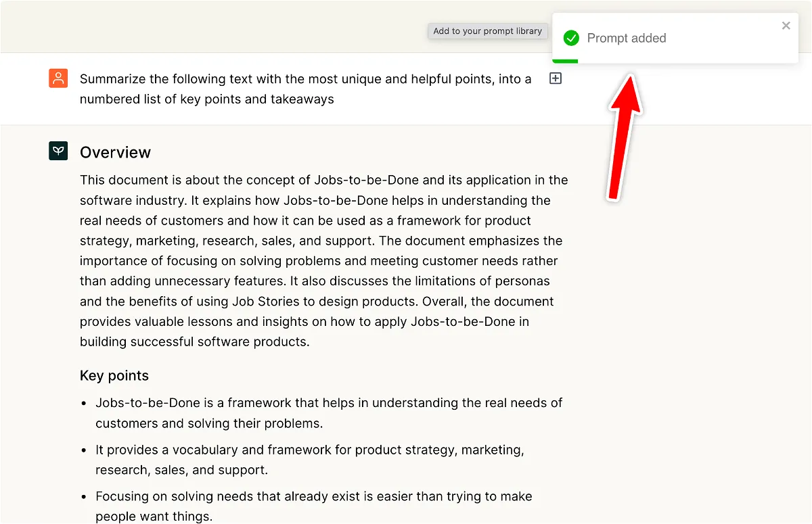
Task: Click the "Prompt added" notification text
Action: click(627, 39)
